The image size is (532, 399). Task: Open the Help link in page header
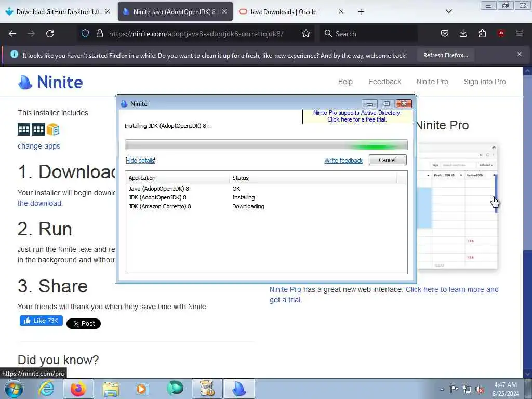point(345,82)
